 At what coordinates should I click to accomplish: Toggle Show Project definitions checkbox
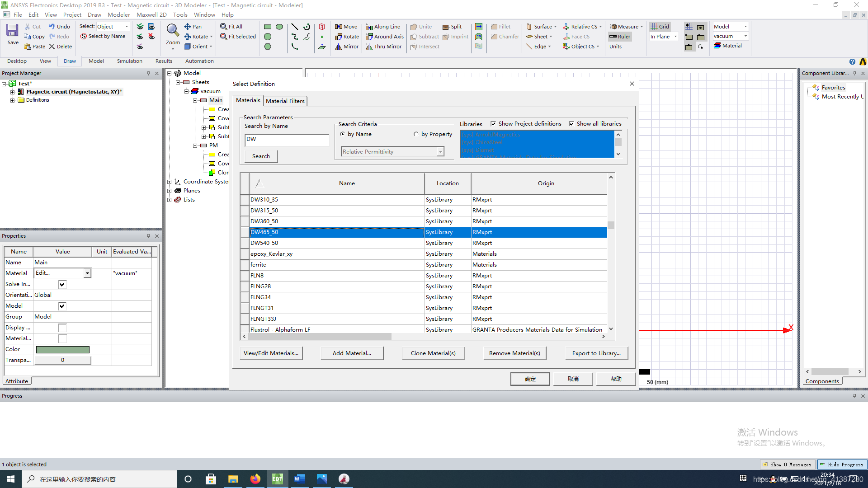point(493,124)
